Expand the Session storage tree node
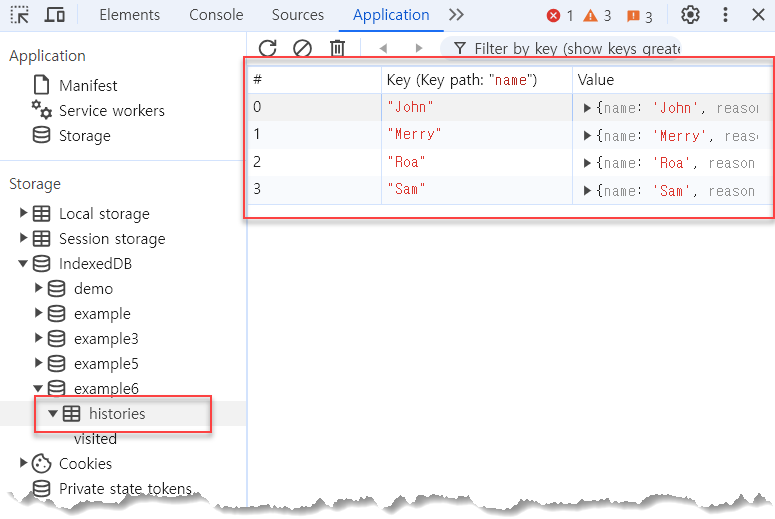 (x=24, y=239)
